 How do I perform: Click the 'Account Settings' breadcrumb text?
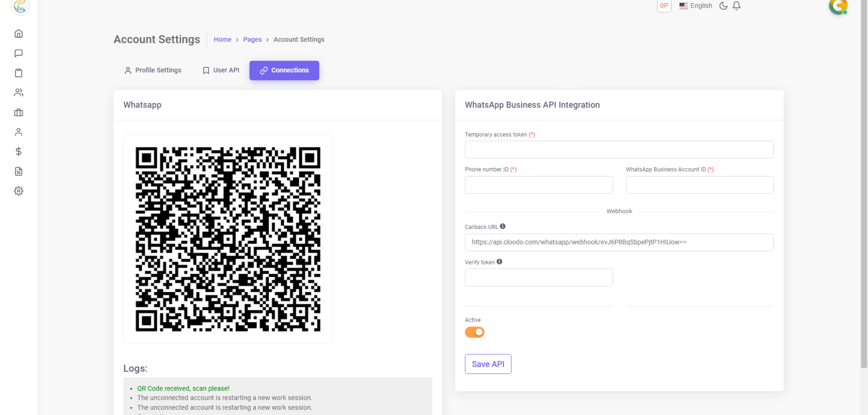click(x=299, y=40)
